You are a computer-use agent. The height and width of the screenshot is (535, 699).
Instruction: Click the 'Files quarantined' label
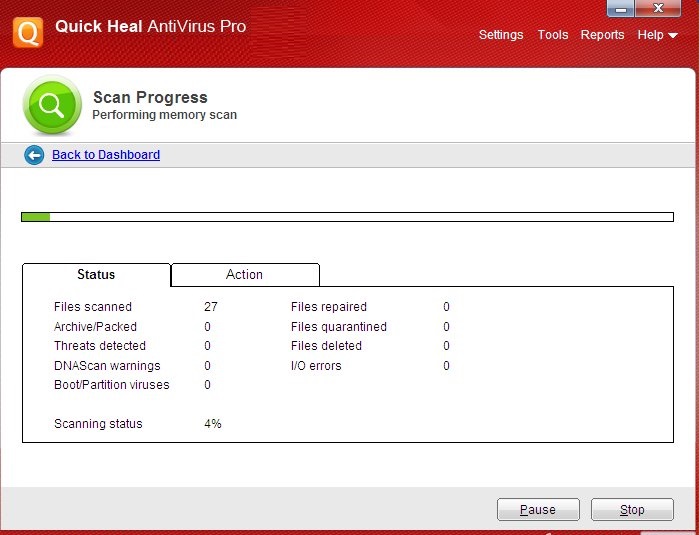click(339, 327)
